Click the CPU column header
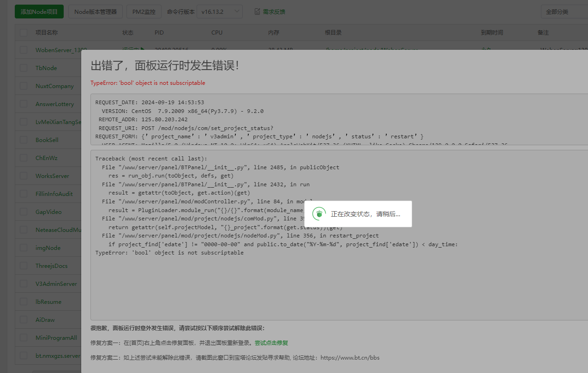 tap(217, 33)
